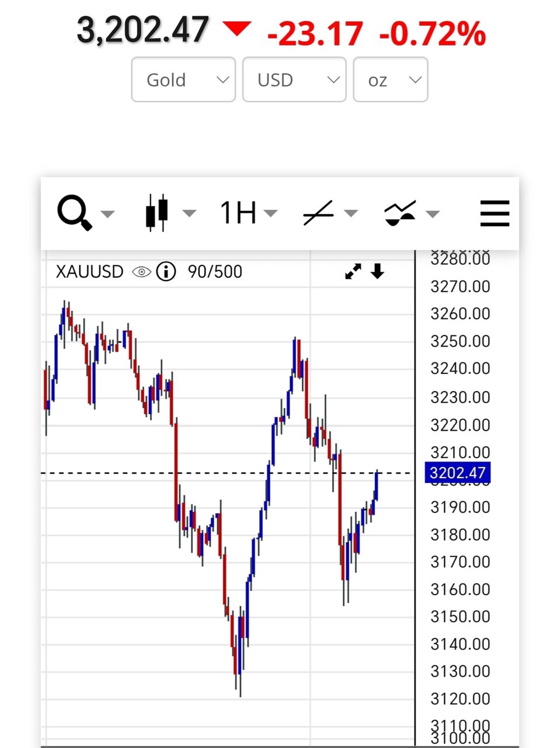Image resolution: width=560 pixels, height=748 pixels.
Task: Open the oz weight unit dropdown
Action: point(391,79)
